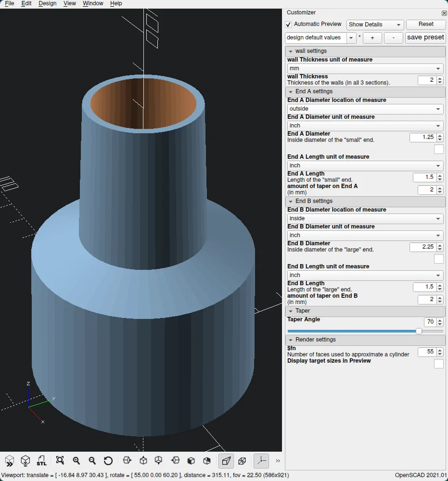Toggle the Automatic Preview checkbox
This screenshot has width=448, height=481.
coord(288,25)
